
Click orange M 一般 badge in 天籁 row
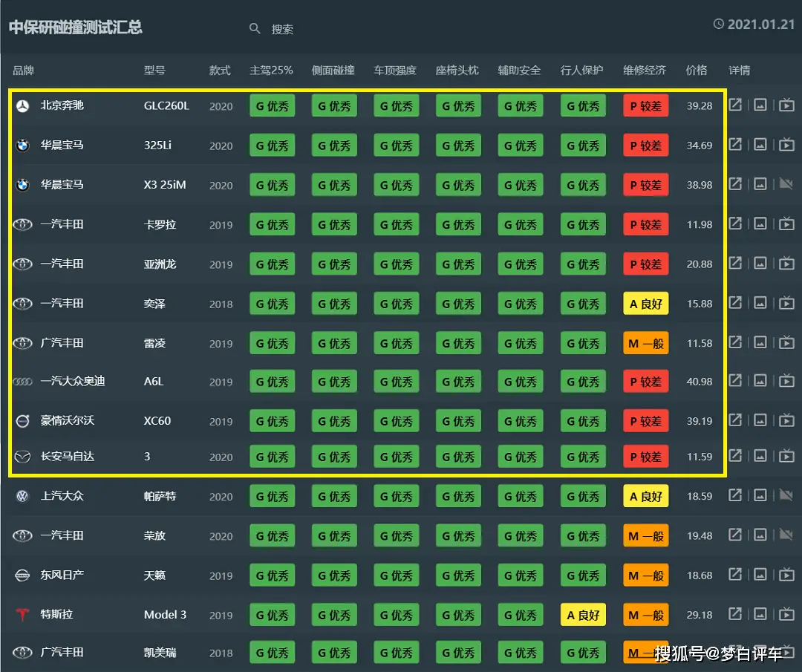coord(645,575)
